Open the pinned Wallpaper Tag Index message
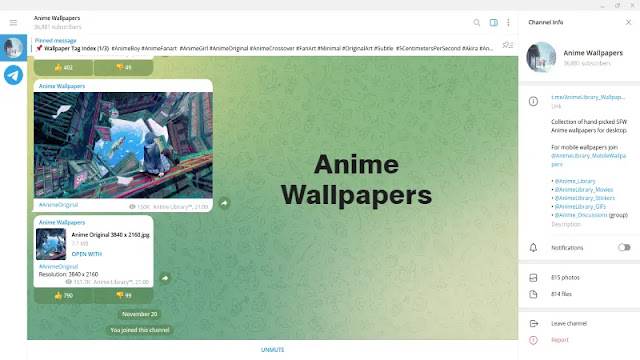The width and height of the screenshot is (640, 360). pos(264,44)
